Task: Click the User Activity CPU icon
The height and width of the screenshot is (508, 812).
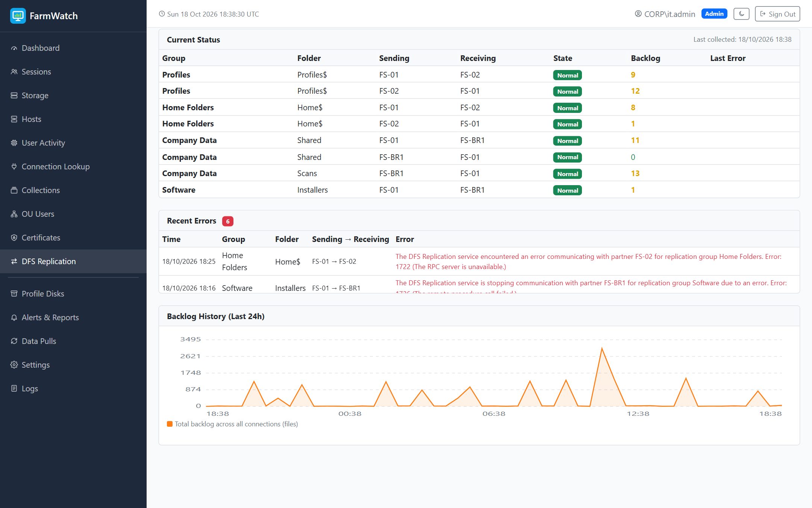Action: click(x=14, y=143)
